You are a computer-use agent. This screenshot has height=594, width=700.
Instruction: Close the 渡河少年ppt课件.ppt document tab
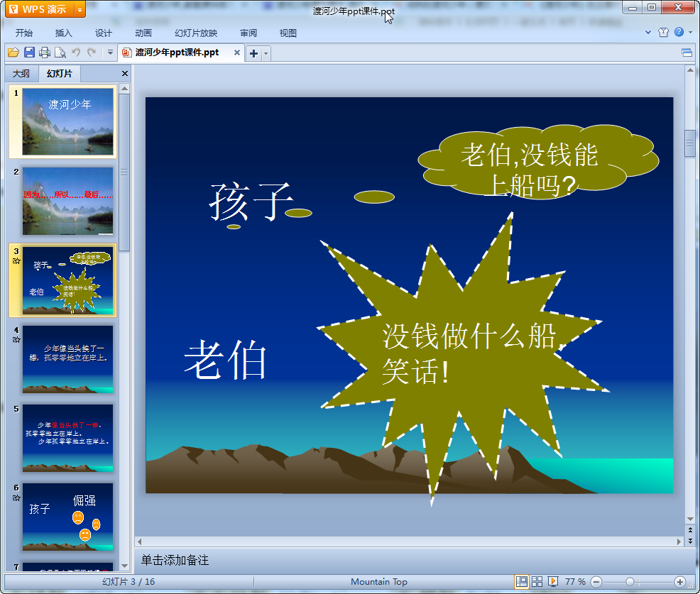237,53
